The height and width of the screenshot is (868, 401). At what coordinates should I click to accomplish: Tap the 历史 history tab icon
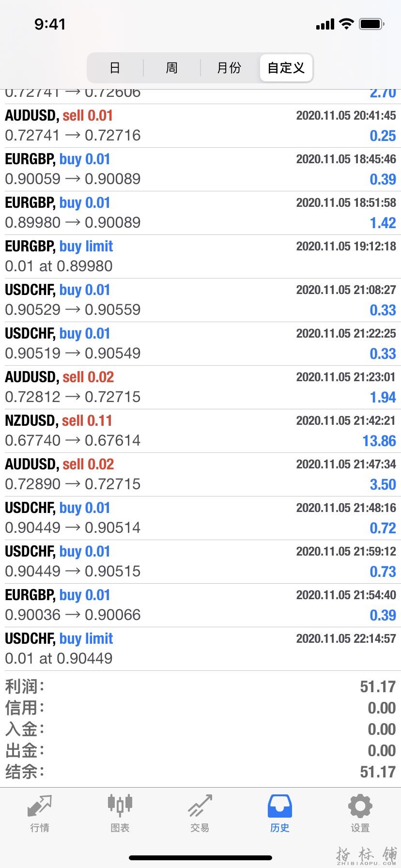279,806
